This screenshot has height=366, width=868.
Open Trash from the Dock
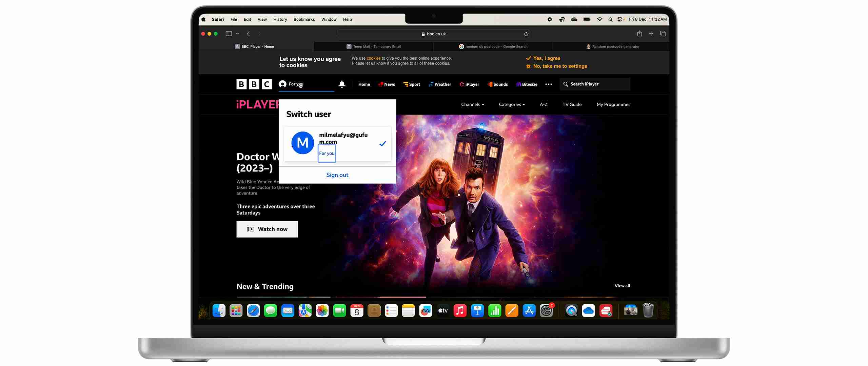point(648,310)
